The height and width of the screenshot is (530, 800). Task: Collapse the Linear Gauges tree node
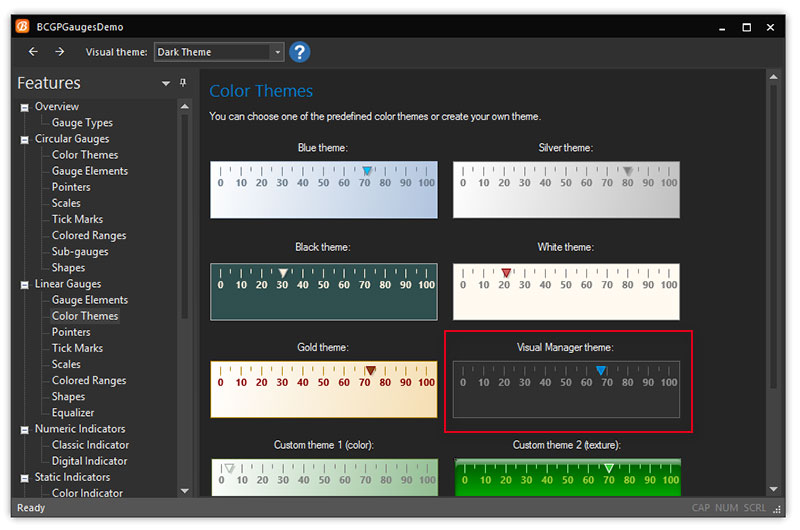click(x=25, y=284)
